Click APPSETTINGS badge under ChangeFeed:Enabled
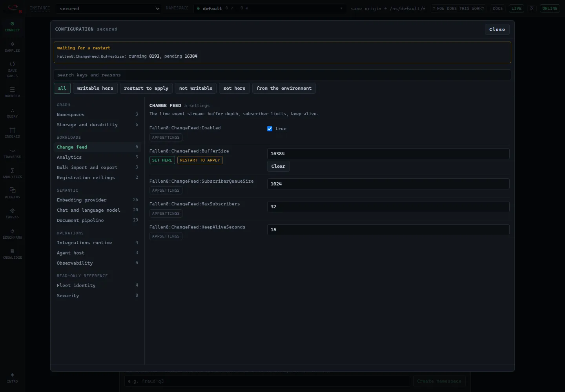 tap(166, 138)
